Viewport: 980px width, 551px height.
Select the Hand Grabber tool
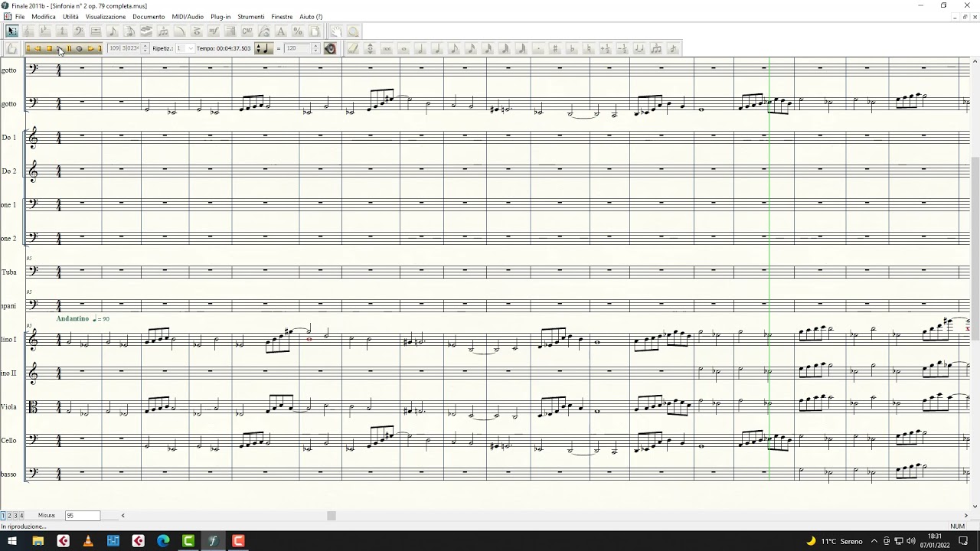[335, 31]
